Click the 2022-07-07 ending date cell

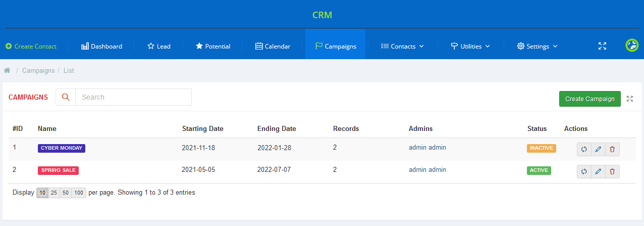coord(274,170)
